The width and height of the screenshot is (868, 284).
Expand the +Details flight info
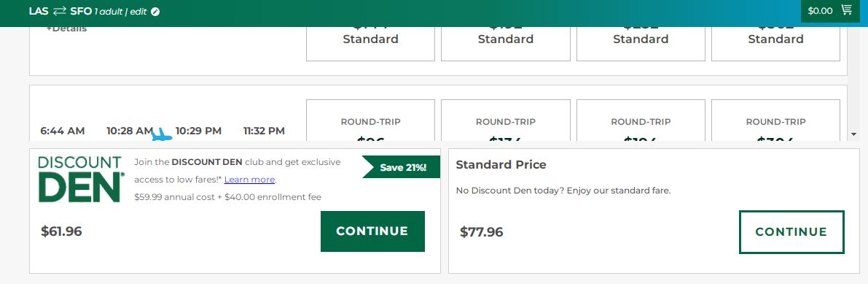pos(66,28)
